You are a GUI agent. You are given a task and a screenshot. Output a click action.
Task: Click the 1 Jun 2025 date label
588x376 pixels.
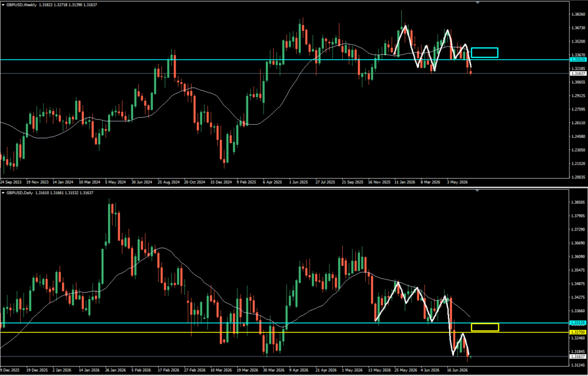[299, 182]
